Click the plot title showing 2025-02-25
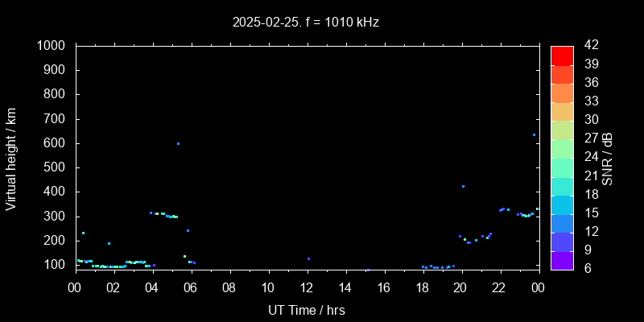The height and width of the screenshot is (322, 644). click(306, 22)
